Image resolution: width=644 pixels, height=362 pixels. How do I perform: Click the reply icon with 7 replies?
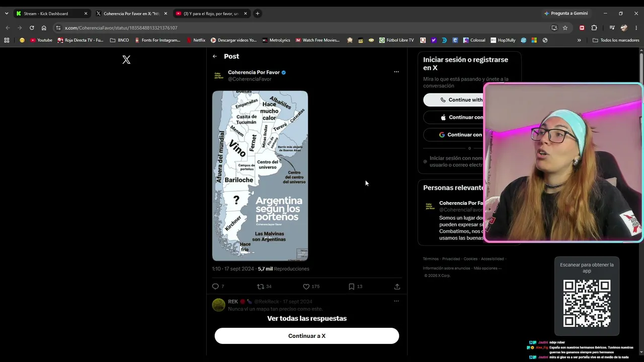tap(215, 287)
